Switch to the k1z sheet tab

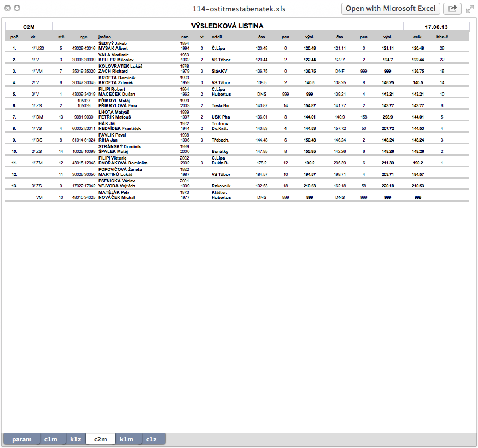click(75, 439)
